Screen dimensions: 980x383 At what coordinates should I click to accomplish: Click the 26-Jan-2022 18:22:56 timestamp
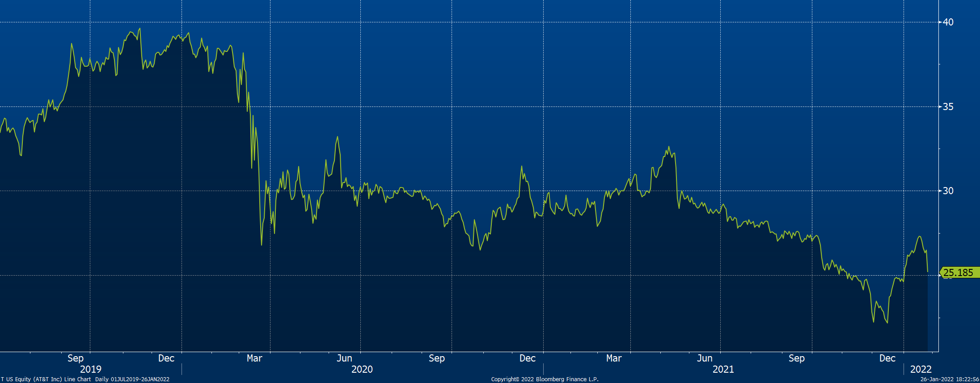point(949,379)
